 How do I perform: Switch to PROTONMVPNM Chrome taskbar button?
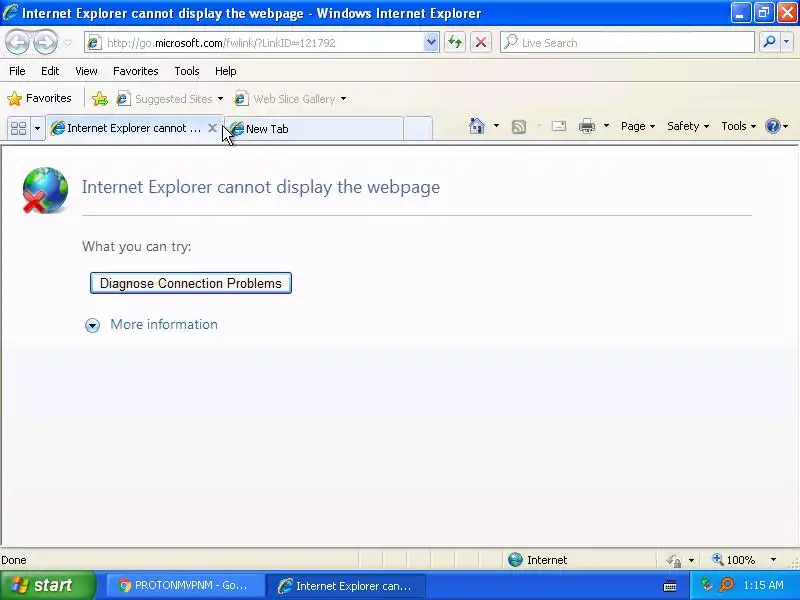click(184, 586)
